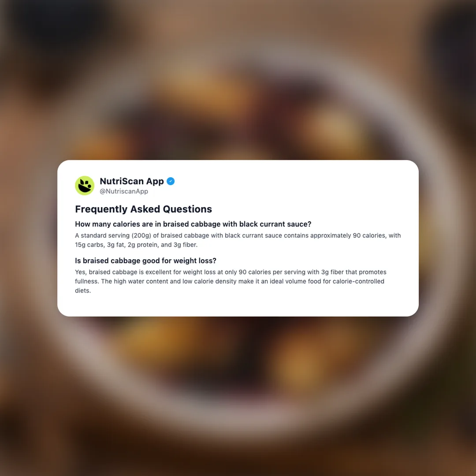
Task: Click the NutriScan green bowl avatar logo
Action: (x=85, y=186)
